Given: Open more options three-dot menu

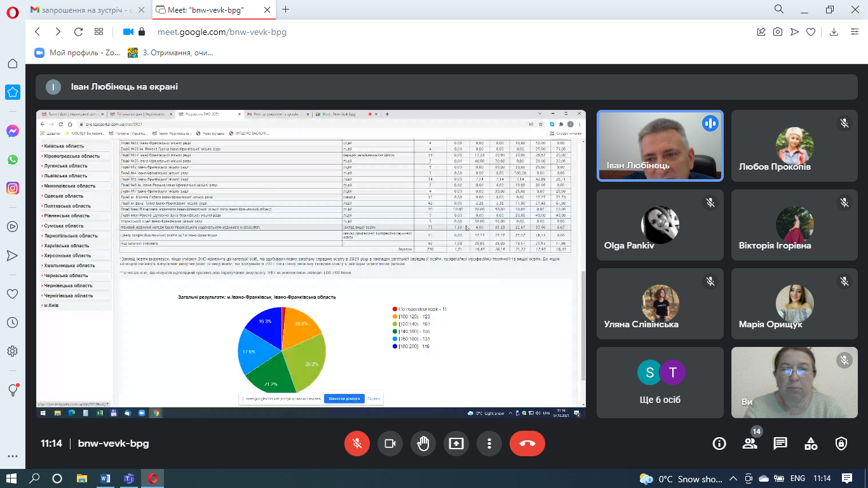Looking at the screenshot, I should 489,444.
